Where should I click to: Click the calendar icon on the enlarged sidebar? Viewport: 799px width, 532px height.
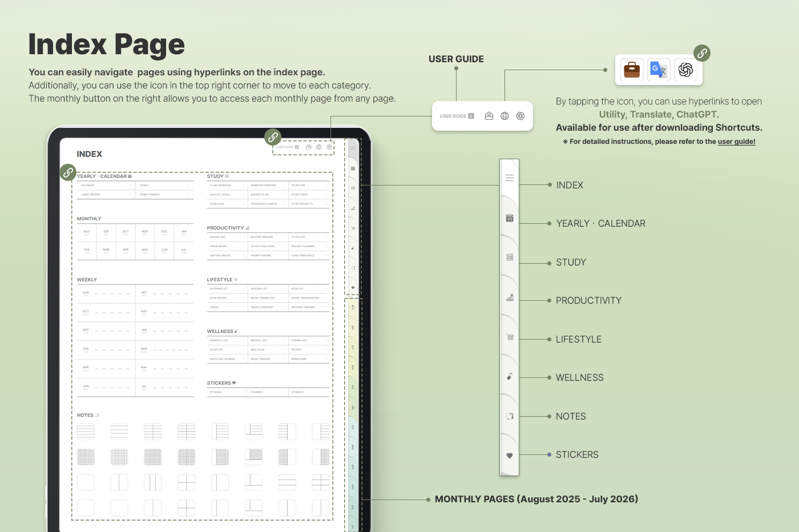510,218
